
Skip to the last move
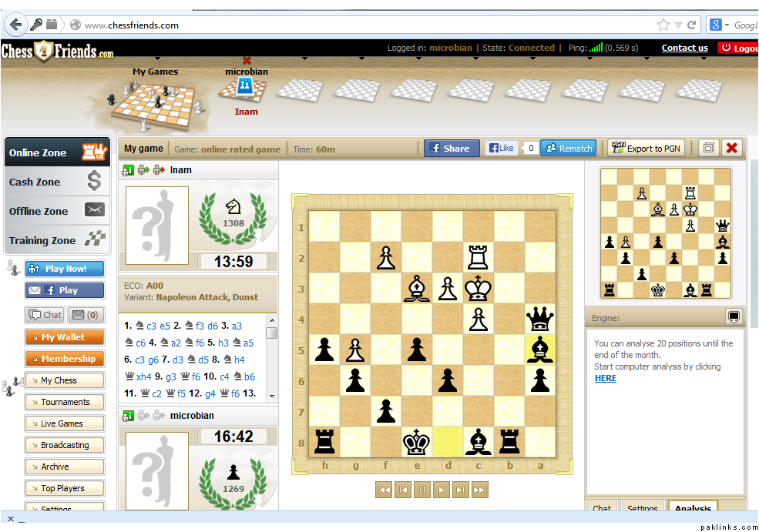coord(480,490)
